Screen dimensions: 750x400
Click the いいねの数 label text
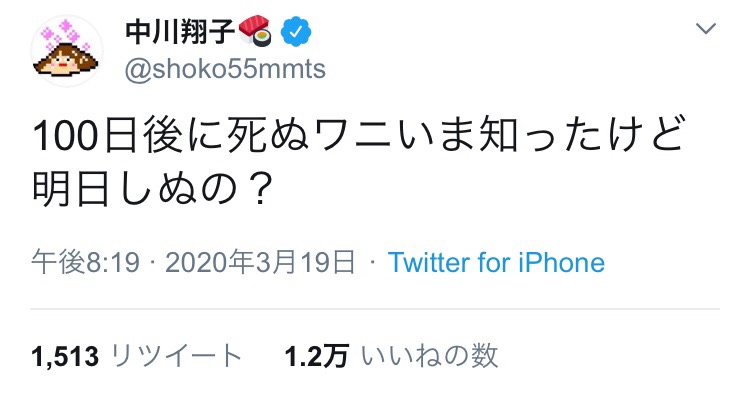429,356
